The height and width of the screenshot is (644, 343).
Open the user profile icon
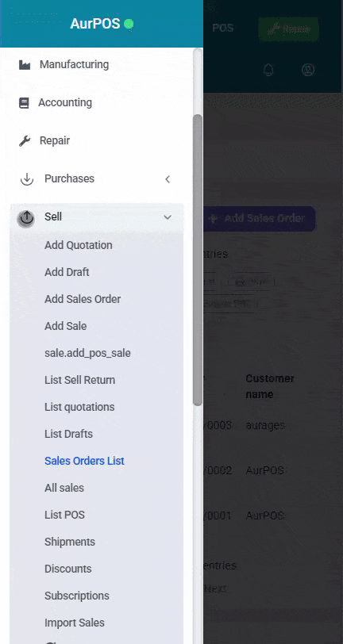308,70
